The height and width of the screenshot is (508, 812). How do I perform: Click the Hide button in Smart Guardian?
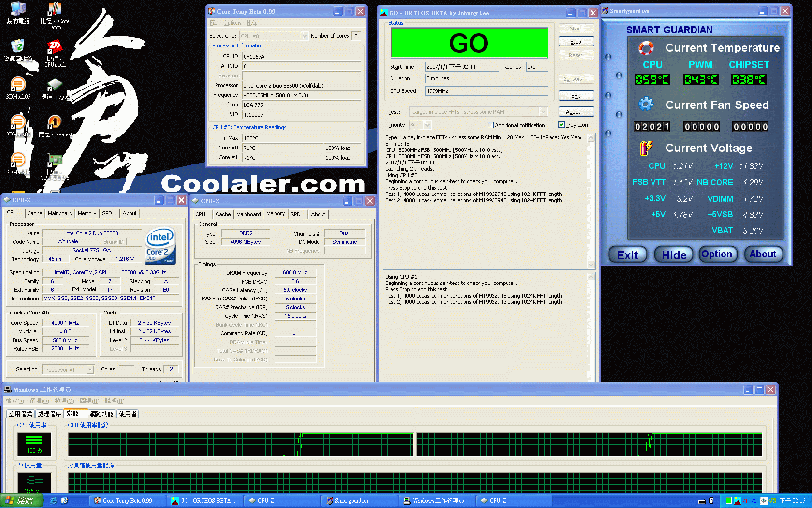pyautogui.click(x=674, y=254)
